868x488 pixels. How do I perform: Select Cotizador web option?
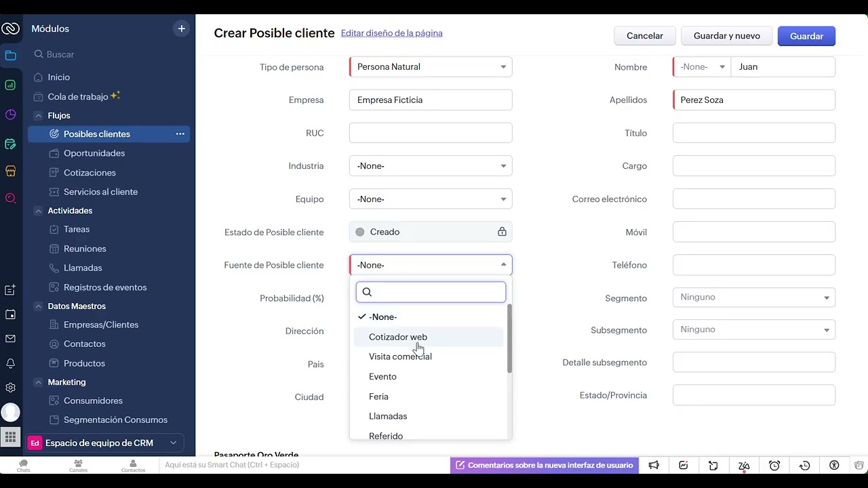(x=429, y=337)
